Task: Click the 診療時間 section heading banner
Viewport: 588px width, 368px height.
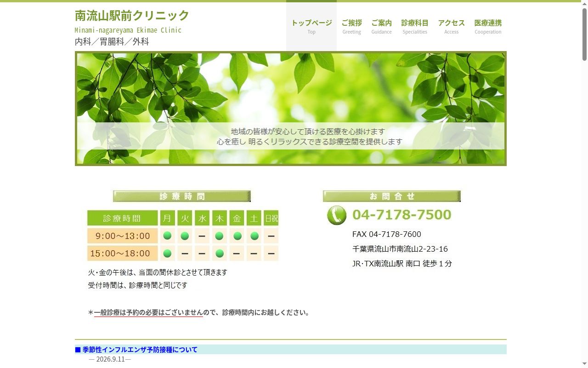Action: [x=182, y=196]
